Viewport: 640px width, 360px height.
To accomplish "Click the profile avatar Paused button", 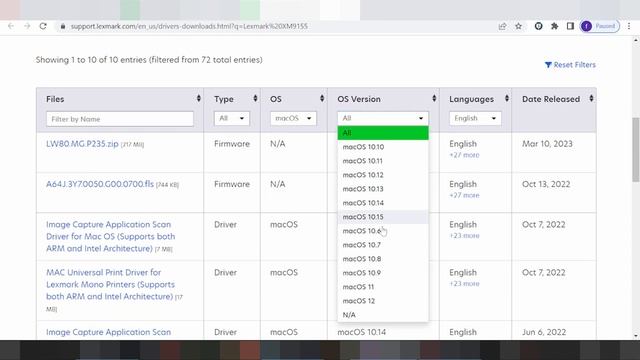I will (x=600, y=26).
